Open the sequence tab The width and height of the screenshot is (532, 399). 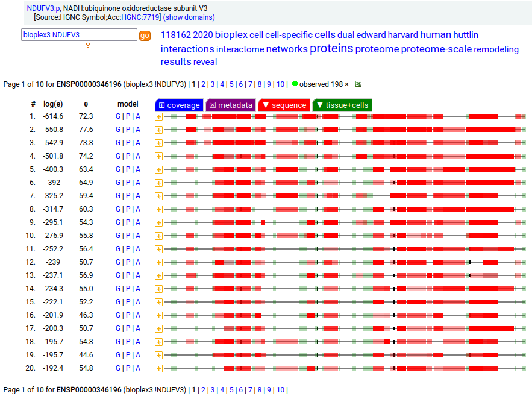(x=284, y=105)
